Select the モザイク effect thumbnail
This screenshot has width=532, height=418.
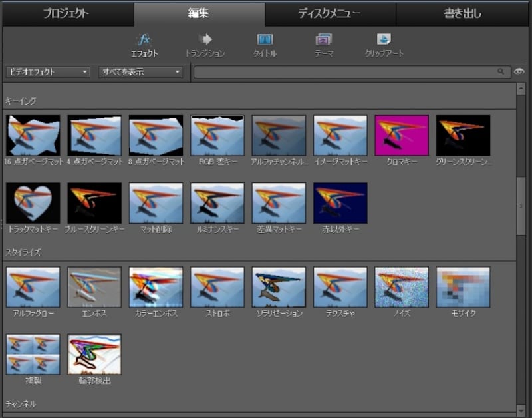click(463, 287)
